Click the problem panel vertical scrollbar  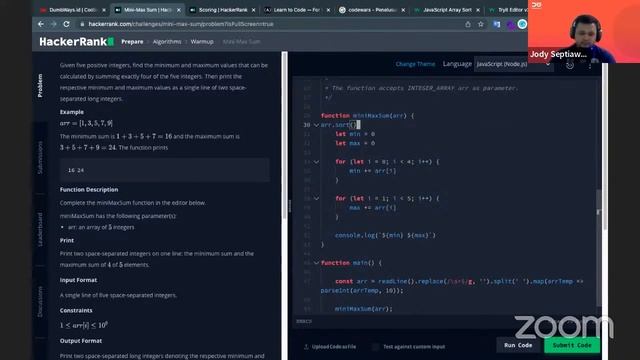tap(284, 135)
